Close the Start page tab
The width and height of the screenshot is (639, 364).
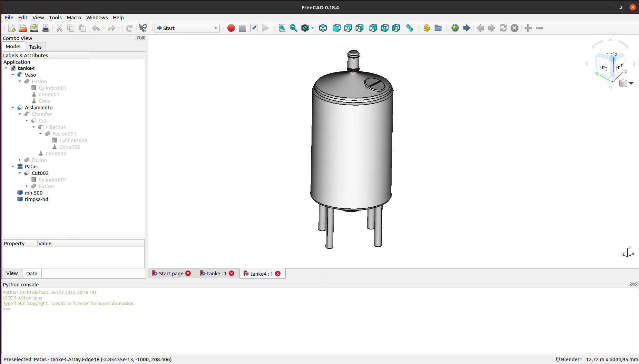coord(188,274)
